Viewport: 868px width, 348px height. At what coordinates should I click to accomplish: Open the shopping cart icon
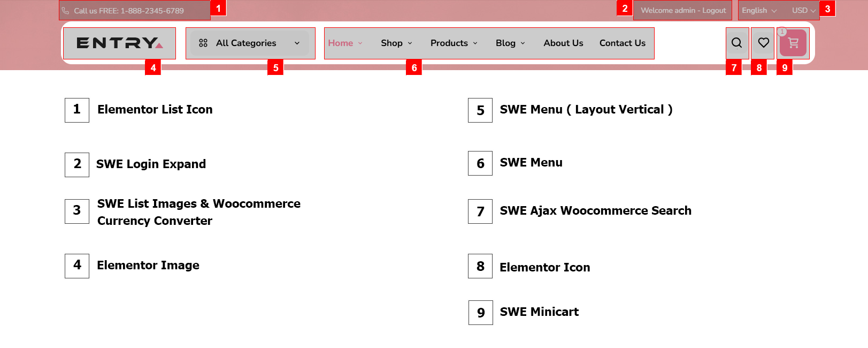pos(793,43)
